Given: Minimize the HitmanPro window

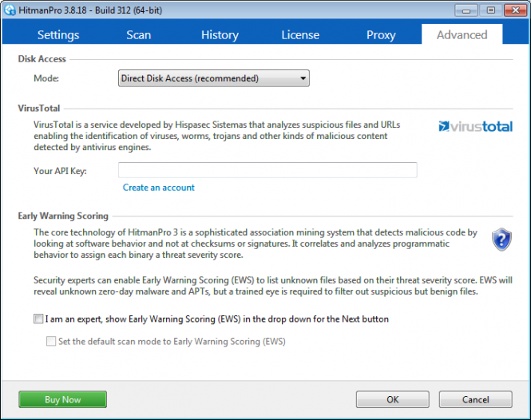Looking at the screenshot, I should coord(466,10).
